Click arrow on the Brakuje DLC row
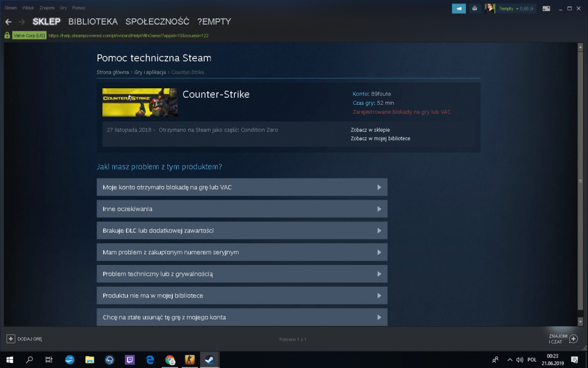588x368 pixels. 379,231
